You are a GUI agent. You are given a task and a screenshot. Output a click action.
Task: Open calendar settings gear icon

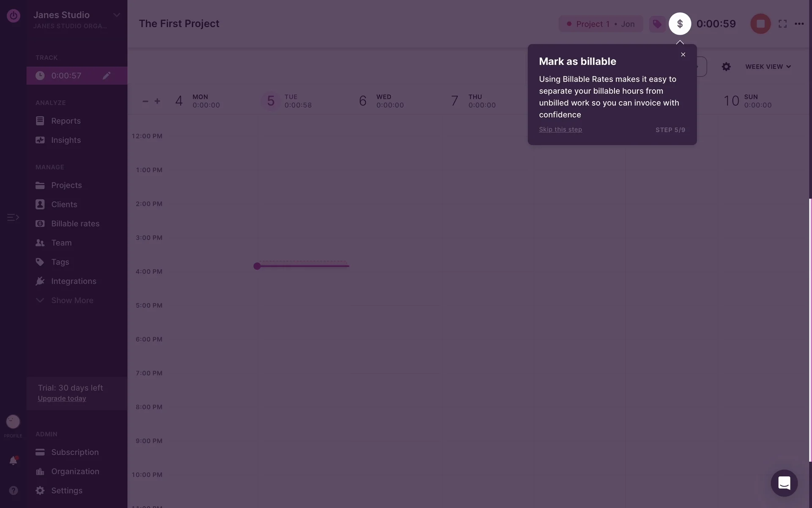(x=726, y=67)
